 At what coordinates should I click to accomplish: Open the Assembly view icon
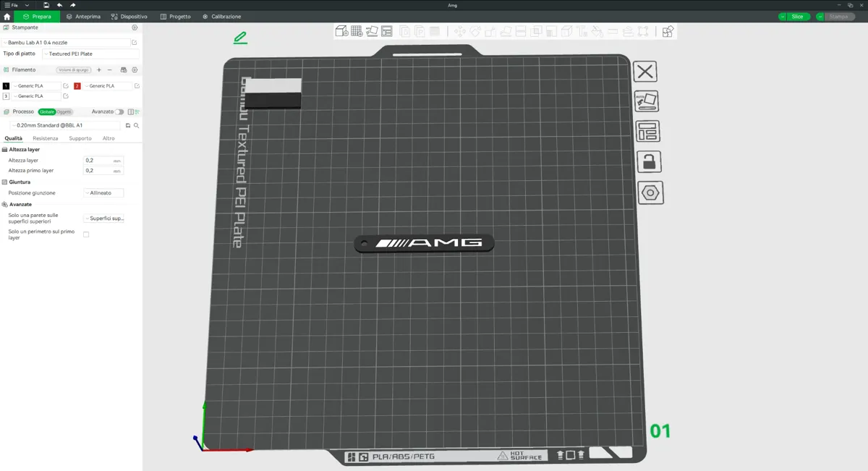(668, 31)
